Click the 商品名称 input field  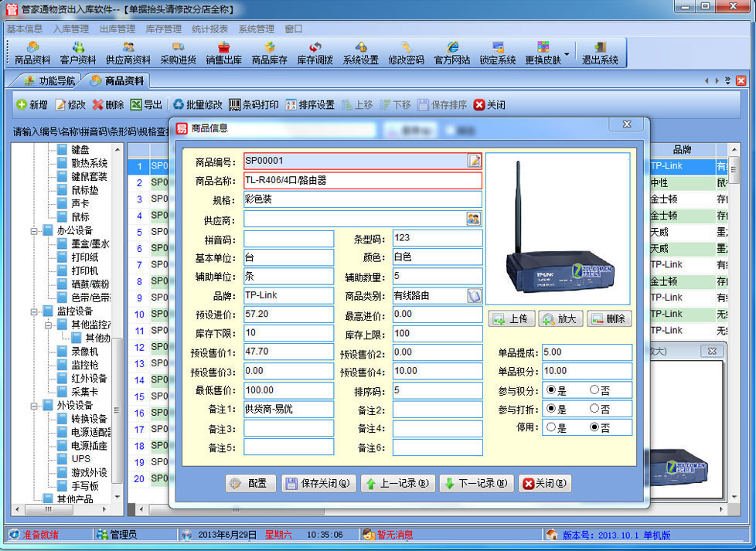[362, 180]
